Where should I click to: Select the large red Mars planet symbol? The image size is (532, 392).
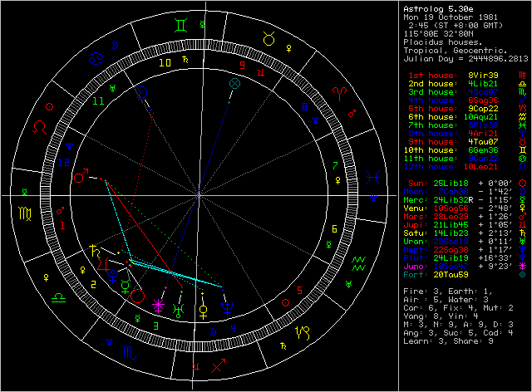[x=81, y=176]
